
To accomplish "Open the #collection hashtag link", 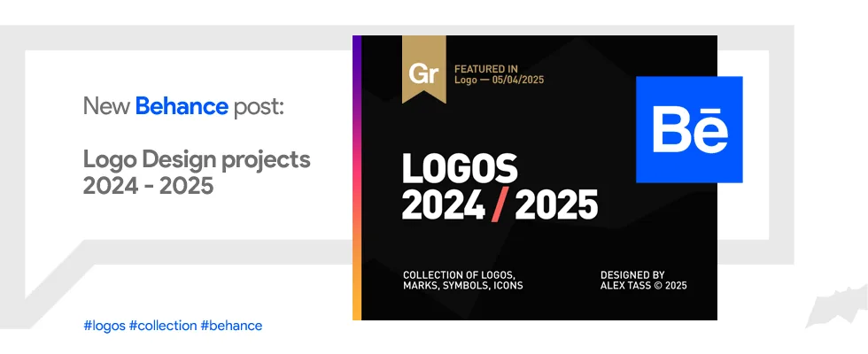I will (x=163, y=326).
